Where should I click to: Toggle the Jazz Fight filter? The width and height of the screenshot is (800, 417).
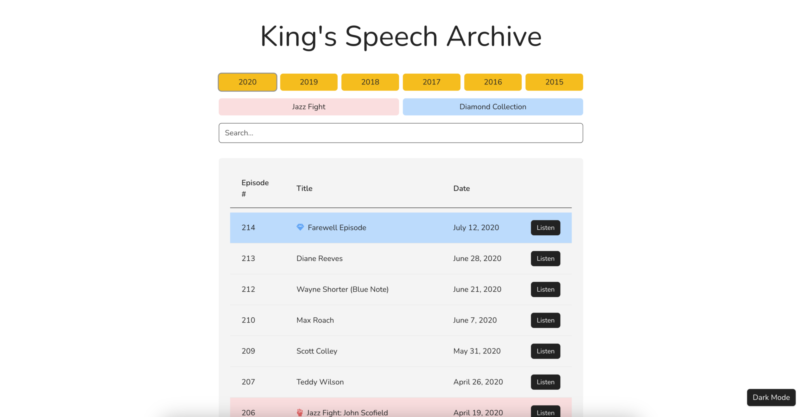pyautogui.click(x=308, y=106)
